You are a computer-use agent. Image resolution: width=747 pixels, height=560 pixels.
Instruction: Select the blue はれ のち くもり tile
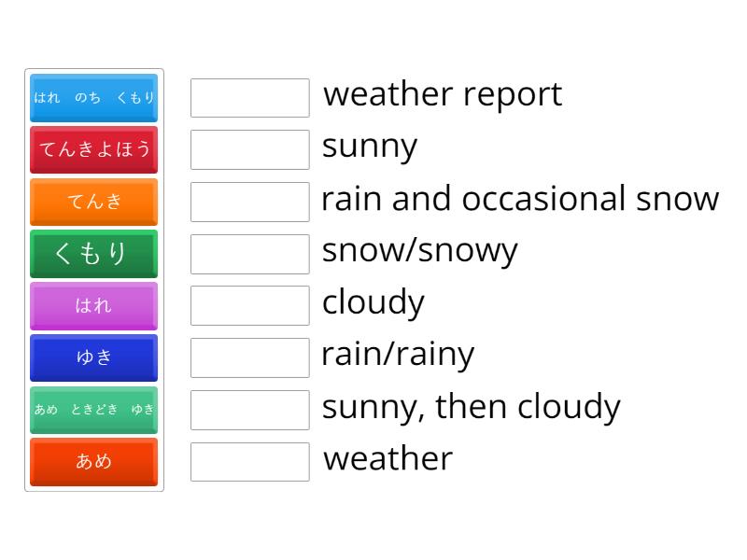coord(94,97)
